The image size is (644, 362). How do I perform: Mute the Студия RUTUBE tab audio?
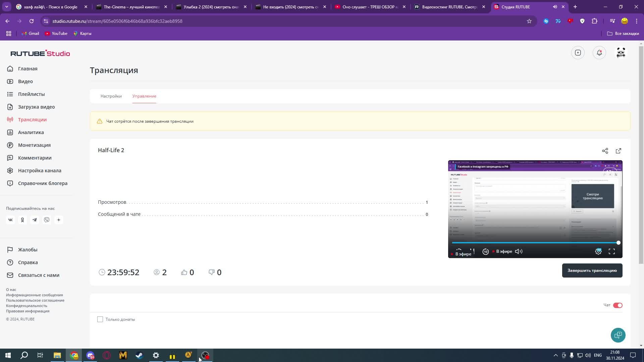click(x=555, y=7)
